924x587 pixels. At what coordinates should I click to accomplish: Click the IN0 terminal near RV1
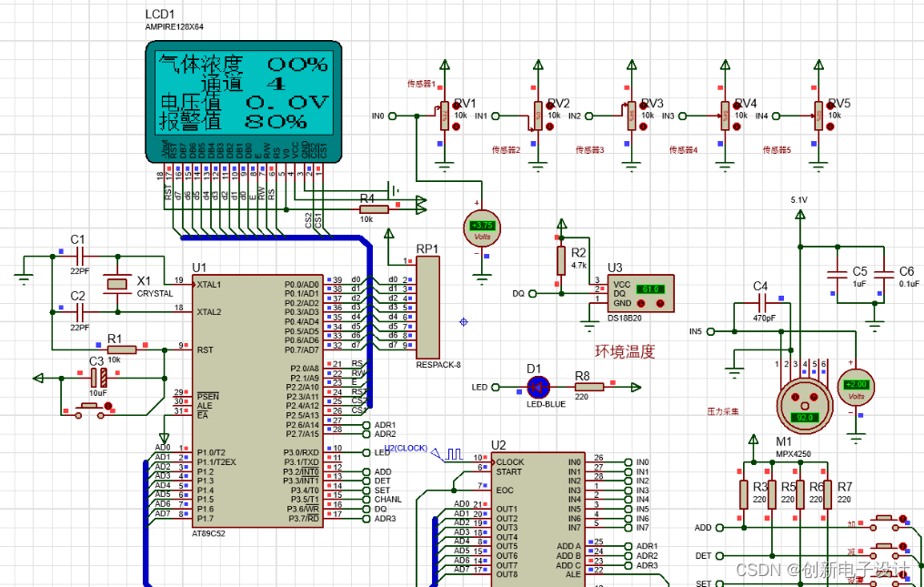(394, 116)
